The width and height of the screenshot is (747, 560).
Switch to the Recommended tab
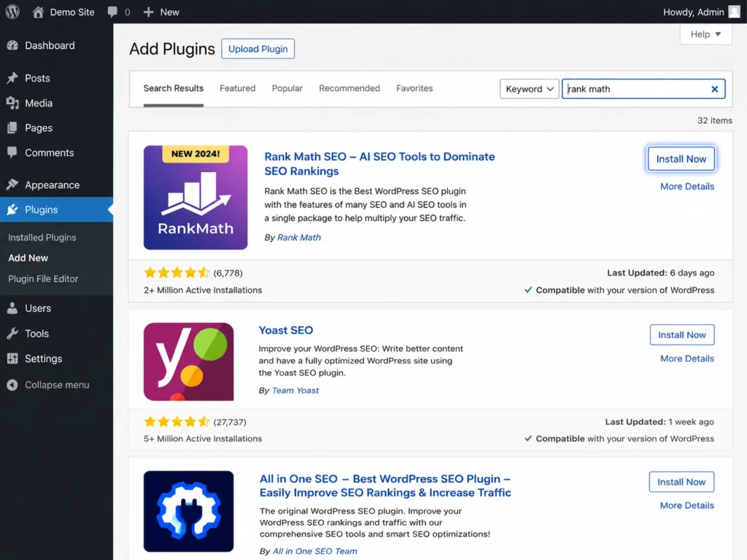[x=349, y=88]
